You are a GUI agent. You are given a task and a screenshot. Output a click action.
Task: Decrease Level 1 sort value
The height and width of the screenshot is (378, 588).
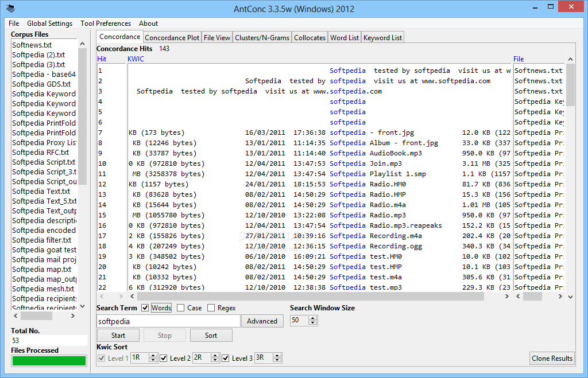click(153, 360)
